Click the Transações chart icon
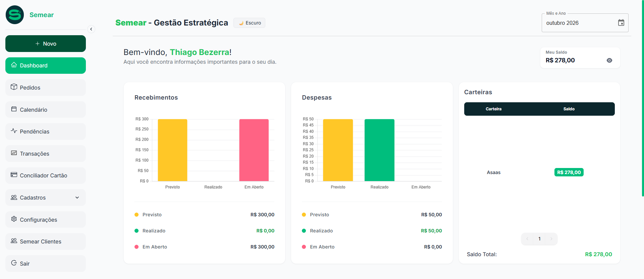 click(x=14, y=153)
